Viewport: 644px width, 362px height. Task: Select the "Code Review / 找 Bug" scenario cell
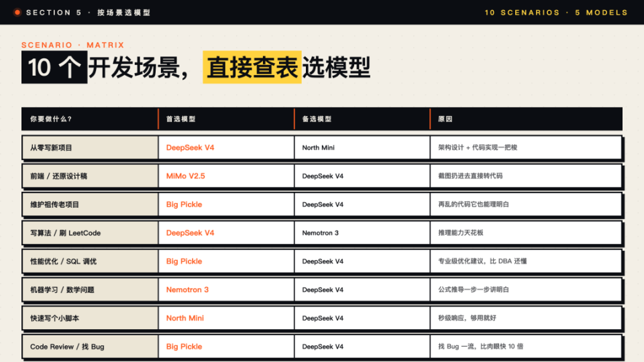[90, 347]
